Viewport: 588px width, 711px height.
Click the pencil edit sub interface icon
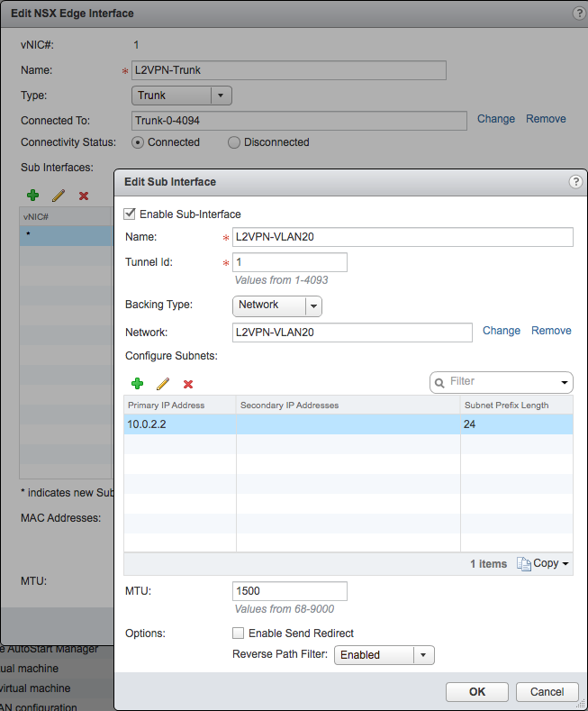point(59,195)
